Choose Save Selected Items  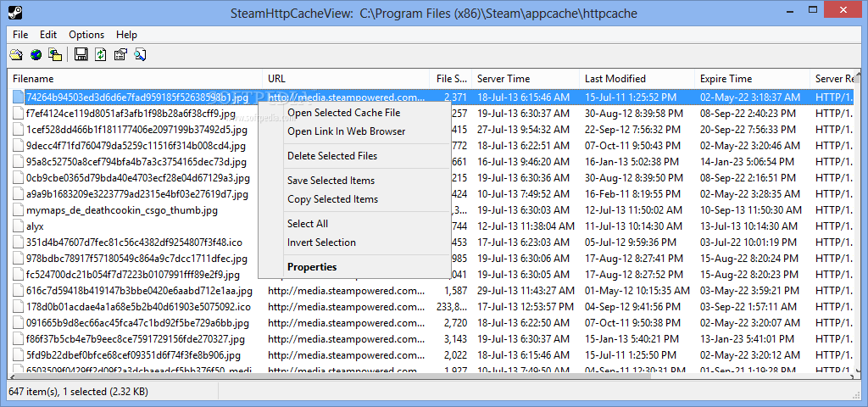pos(354,181)
